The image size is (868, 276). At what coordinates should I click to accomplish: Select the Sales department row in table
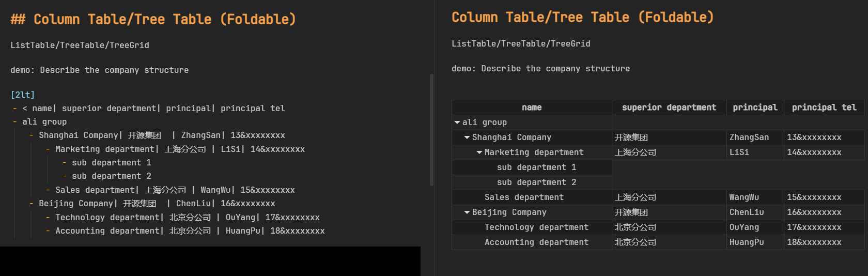[524, 197]
